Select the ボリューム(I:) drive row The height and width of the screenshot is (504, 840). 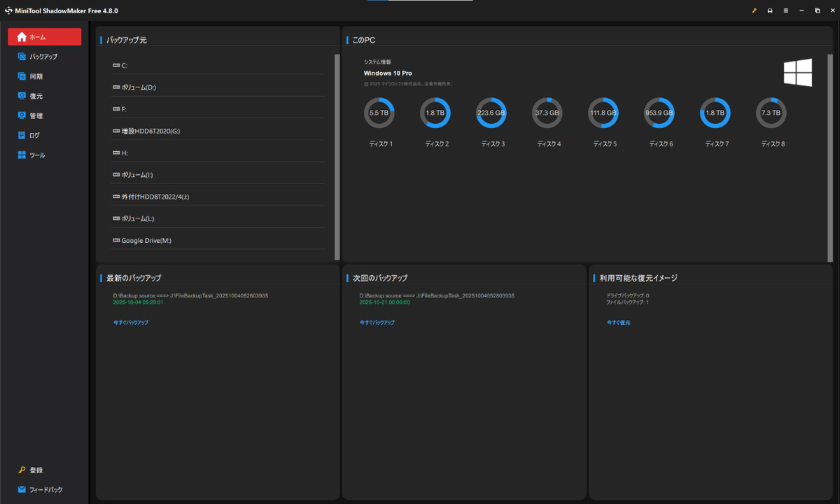point(218,175)
